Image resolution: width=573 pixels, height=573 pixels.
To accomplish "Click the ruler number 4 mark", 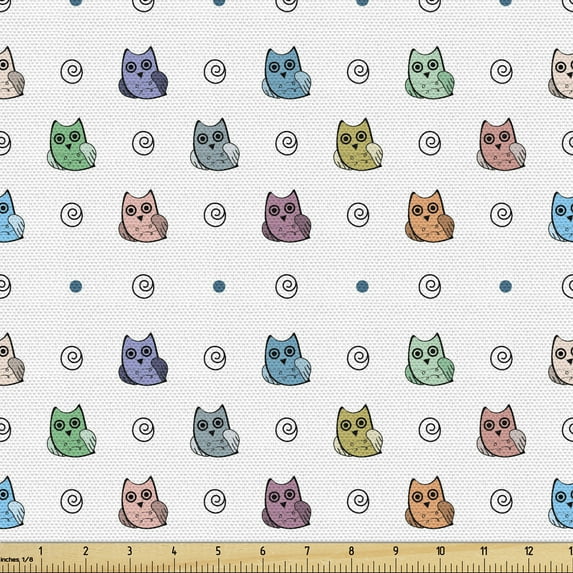I will click(x=174, y=551).
